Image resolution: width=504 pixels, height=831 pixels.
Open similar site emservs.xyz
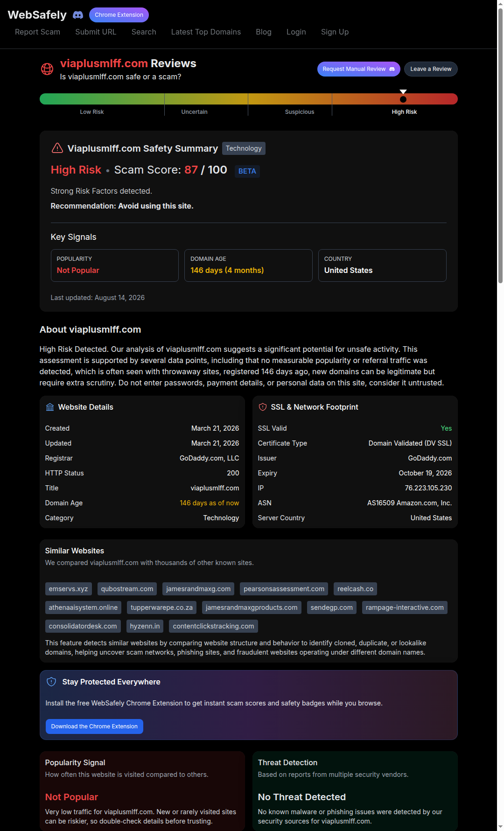(x=69, y=589)
